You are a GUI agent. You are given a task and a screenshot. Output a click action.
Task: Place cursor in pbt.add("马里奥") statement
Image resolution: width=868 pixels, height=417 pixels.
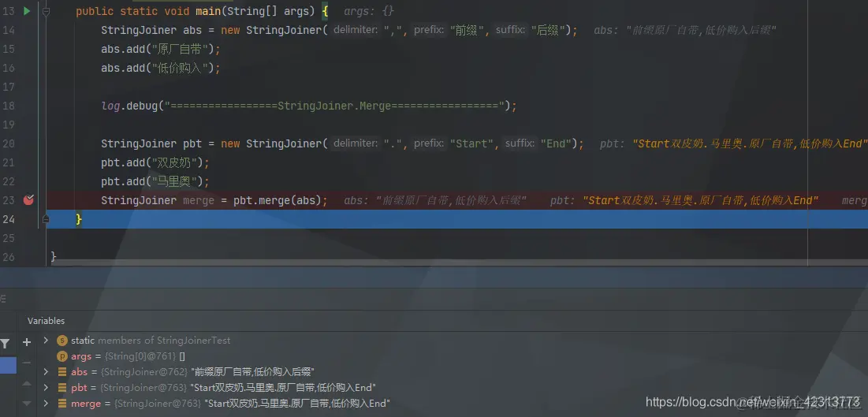pyautogui.click(x=155, y=181)
